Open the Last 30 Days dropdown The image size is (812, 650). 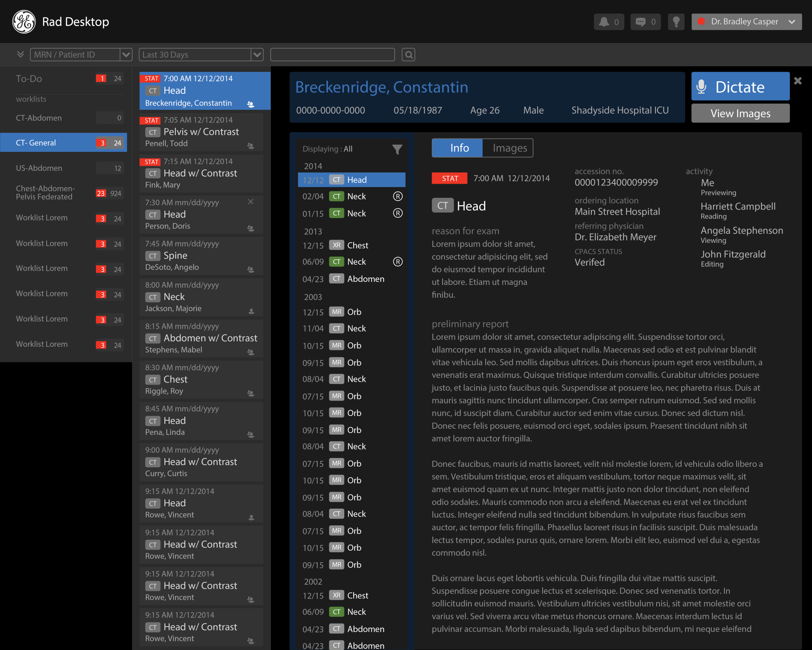(x=201, y=55)
